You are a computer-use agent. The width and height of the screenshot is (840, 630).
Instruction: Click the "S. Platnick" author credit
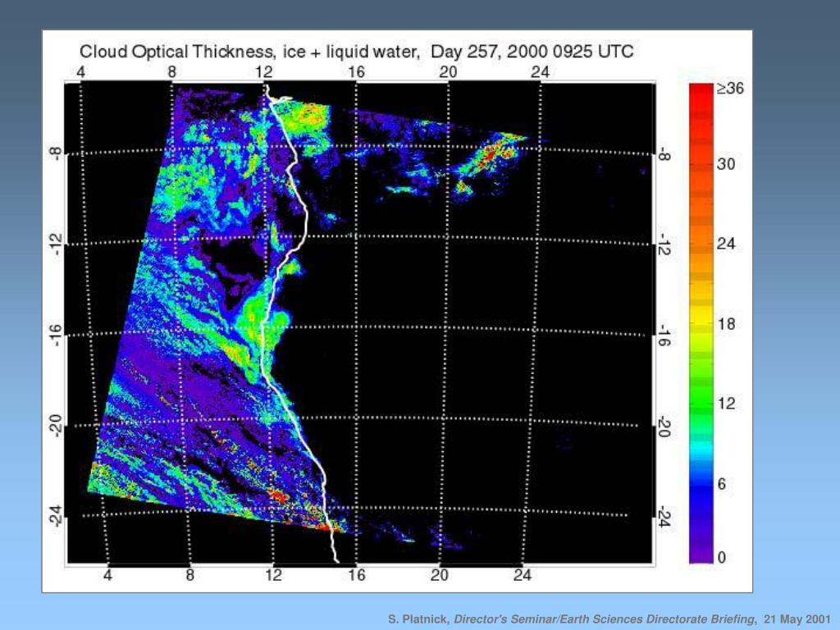coord(418,619)
